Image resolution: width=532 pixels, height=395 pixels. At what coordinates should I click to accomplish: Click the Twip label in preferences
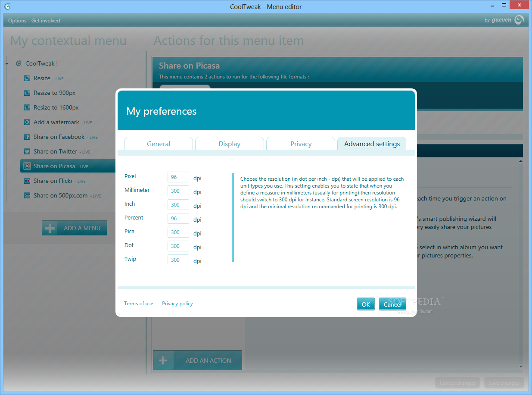coord(130,259)
